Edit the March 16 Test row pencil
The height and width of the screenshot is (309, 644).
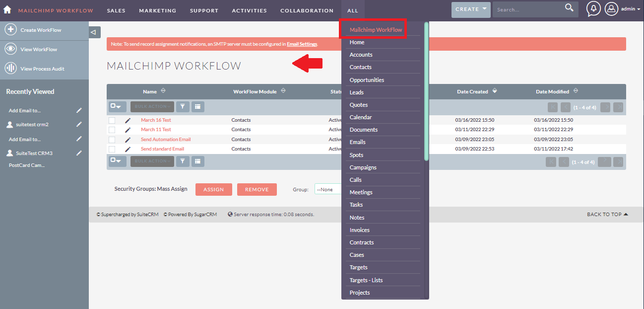[128, 120]
